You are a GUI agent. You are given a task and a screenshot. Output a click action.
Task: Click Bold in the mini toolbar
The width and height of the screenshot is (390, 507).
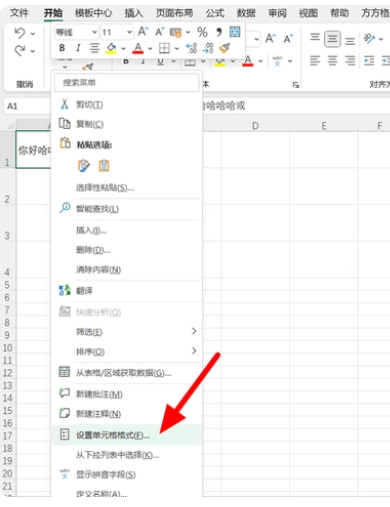pos(62,48)
